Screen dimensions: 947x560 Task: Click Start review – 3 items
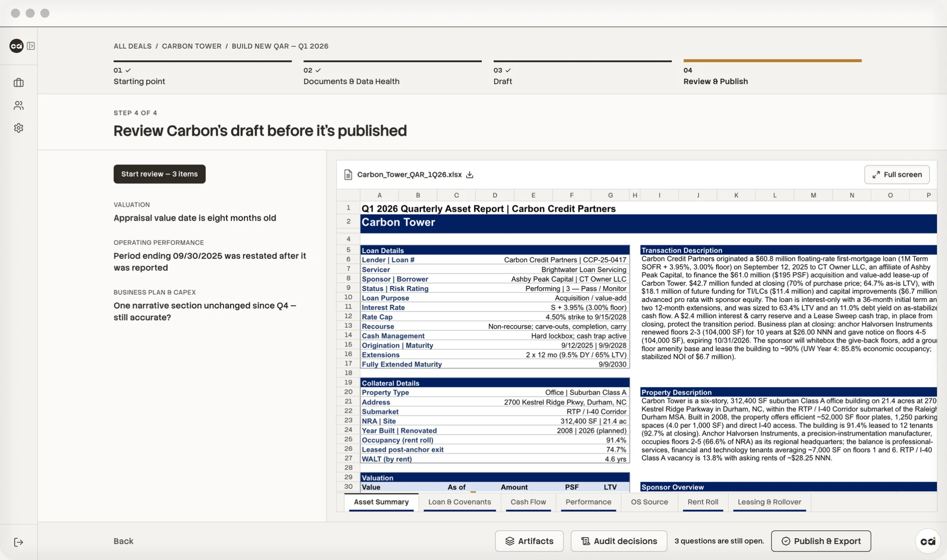click(x=159, y=174)
